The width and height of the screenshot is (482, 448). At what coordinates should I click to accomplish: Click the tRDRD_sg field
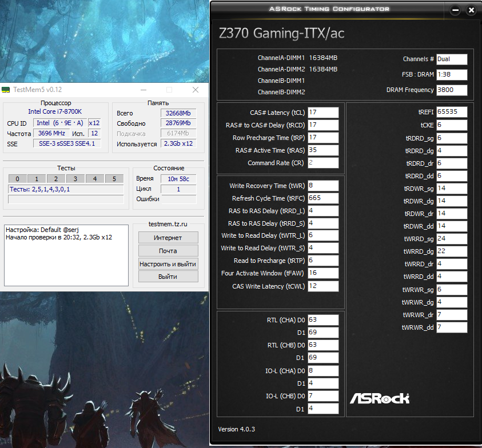click(x=452, y=138)
